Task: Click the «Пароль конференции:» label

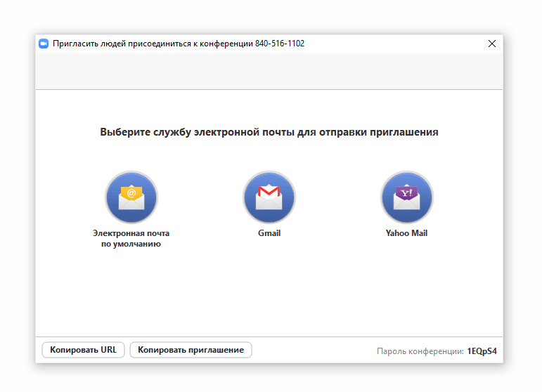Action: click(x=420, y=351)
